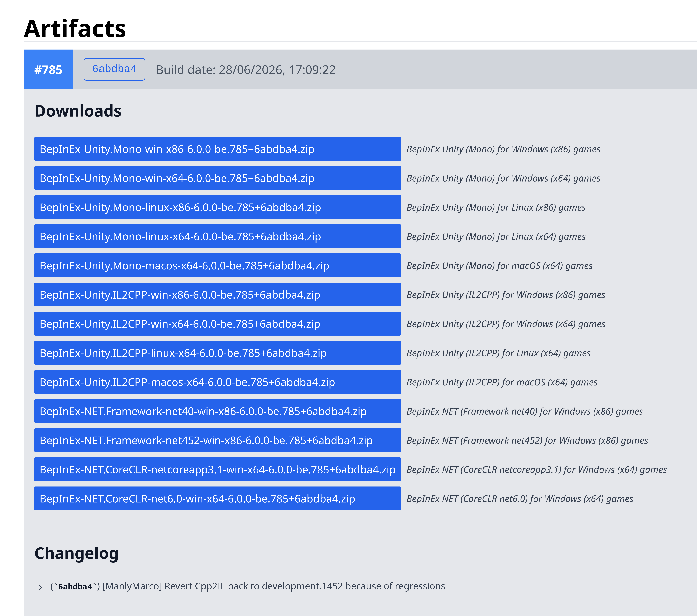The height and width of the screenshot is (616, 697).
Task: Download NET.CoreCLR-netcoreapp3.1-win-x64 zip file
Action: [218, 469]
